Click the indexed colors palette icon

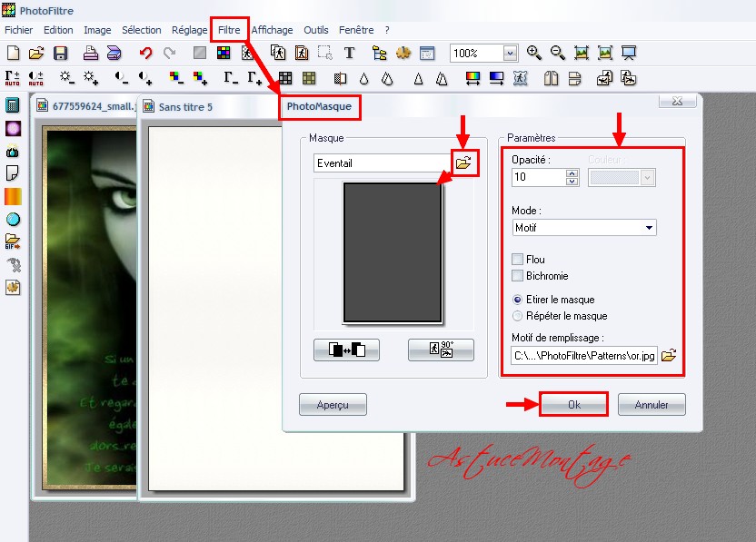(224, 53)
